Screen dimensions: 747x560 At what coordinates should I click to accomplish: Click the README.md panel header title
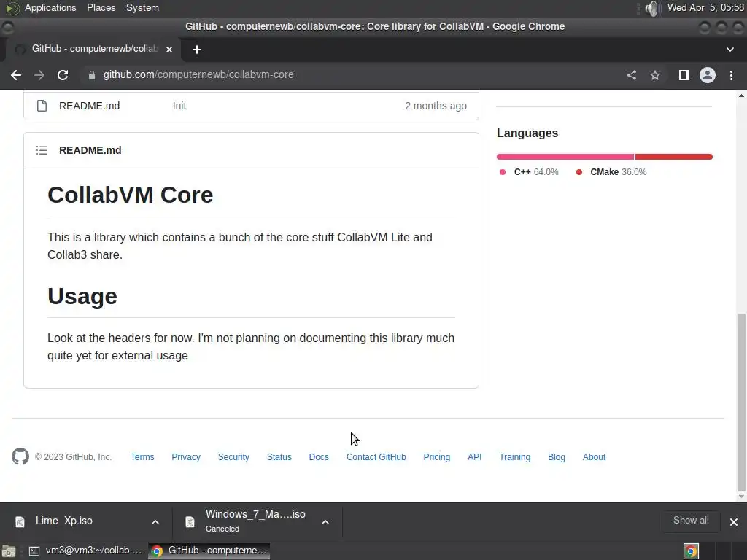[90, 150]
